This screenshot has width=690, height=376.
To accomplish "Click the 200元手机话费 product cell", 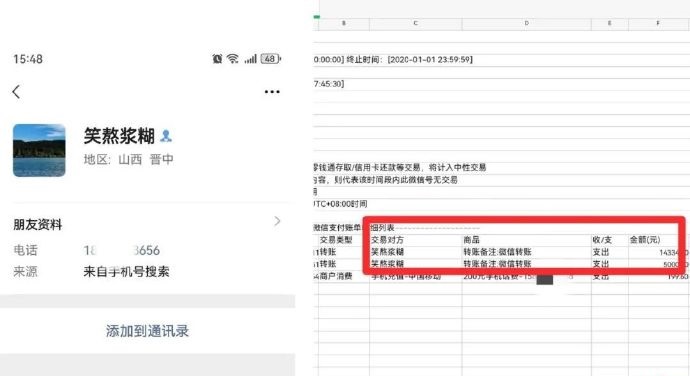I will coord(526,276).
